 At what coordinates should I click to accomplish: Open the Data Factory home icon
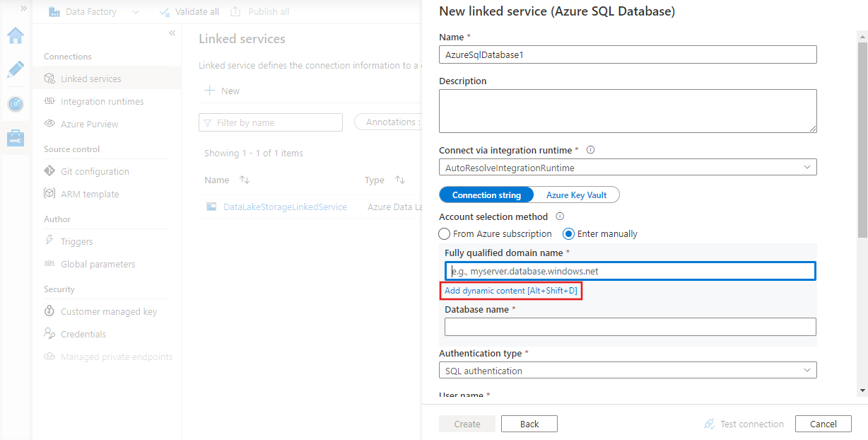point(16,35)
